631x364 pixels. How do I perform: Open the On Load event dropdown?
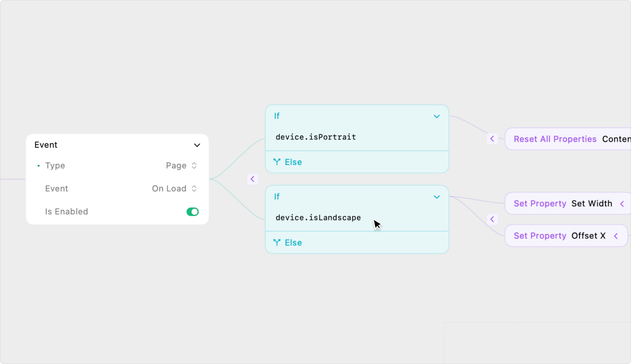coord(174,189)
